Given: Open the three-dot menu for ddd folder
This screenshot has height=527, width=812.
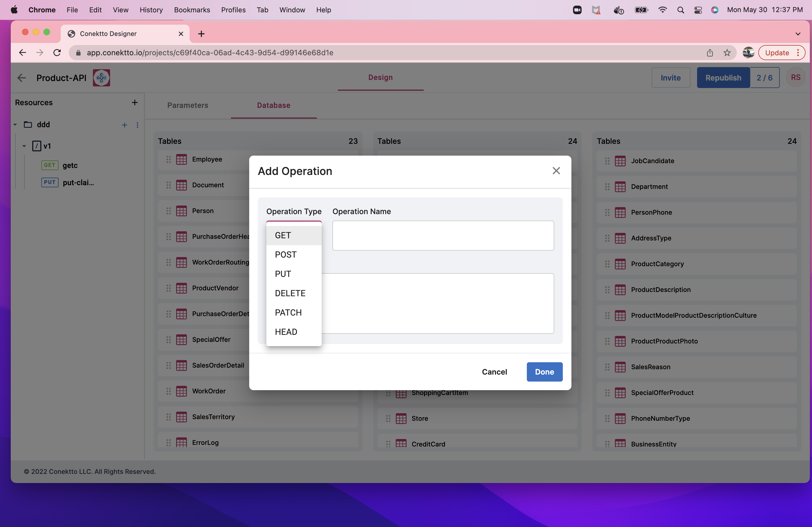Looking at the screenshot, I should (137, 125).
